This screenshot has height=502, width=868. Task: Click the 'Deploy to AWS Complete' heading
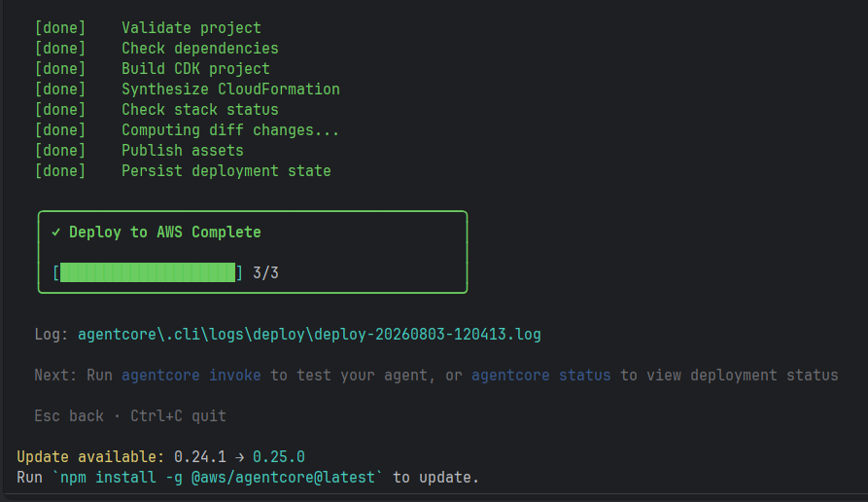(x=164, y=233)
